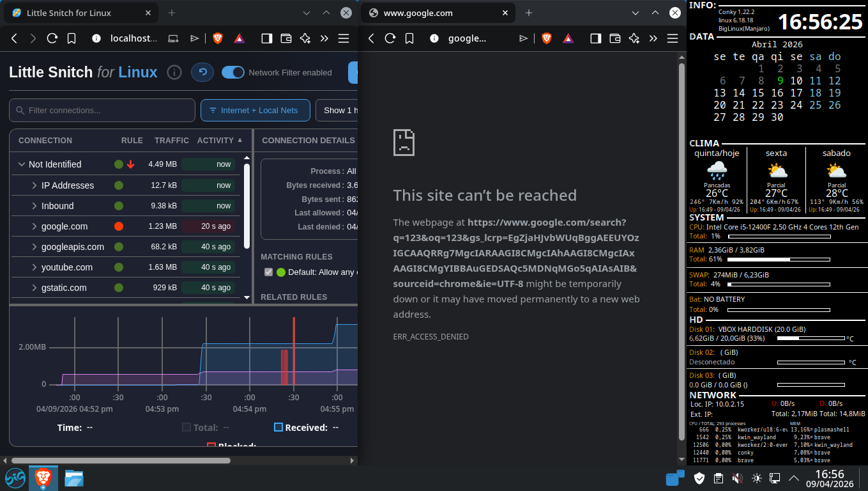This screenshot has height=491, width=868.
Task: Click the Internet + Local Nets filter button
Action: click(255, 111)
